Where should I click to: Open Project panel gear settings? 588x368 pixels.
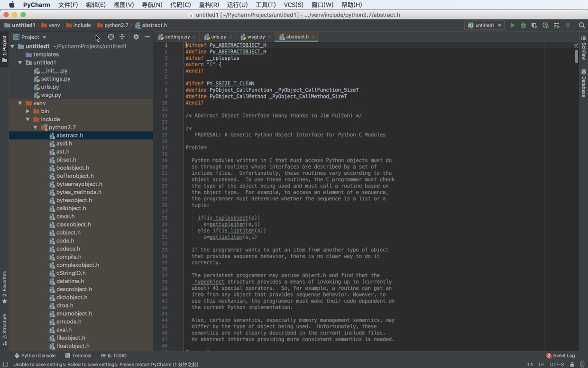[x=136, y=37]
